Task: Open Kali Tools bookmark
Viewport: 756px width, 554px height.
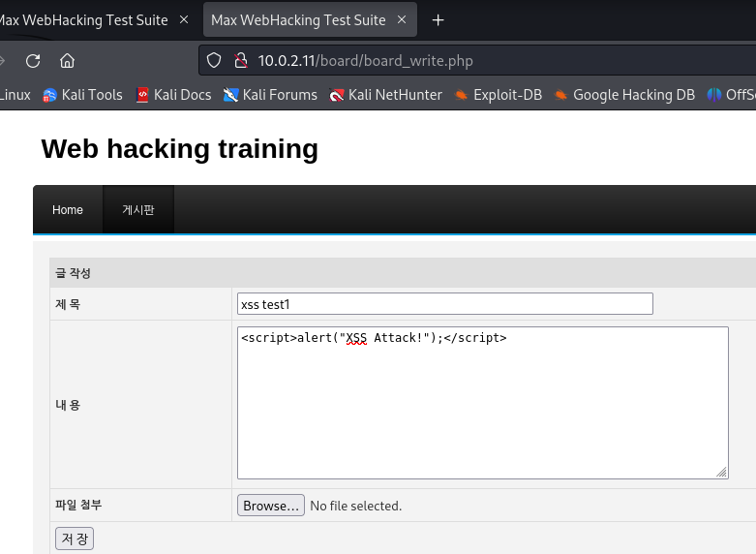Action: (x=82, y=95)
